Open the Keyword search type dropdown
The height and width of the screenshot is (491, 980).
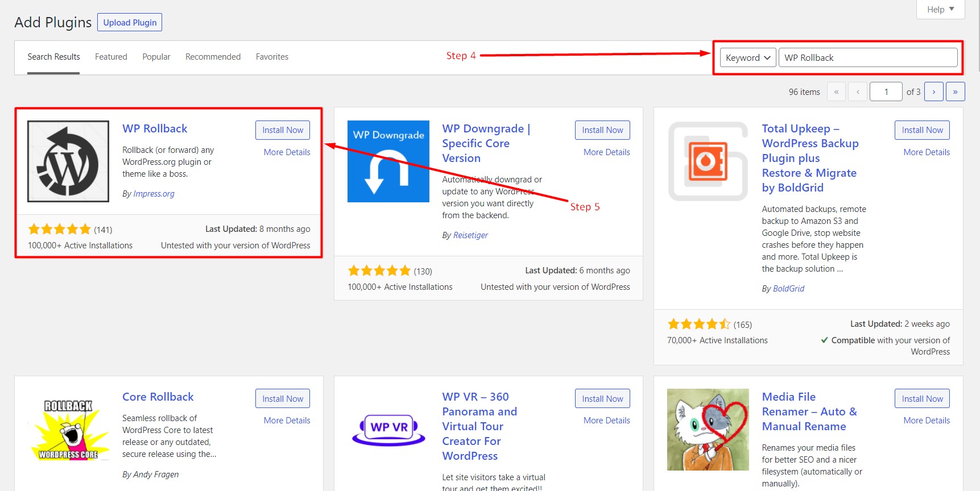pyautogui.click(x=748, y=57)
